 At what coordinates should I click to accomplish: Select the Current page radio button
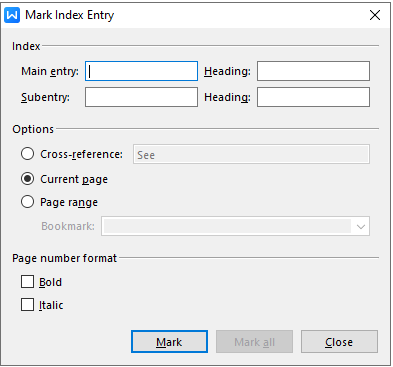click(27, 179)
